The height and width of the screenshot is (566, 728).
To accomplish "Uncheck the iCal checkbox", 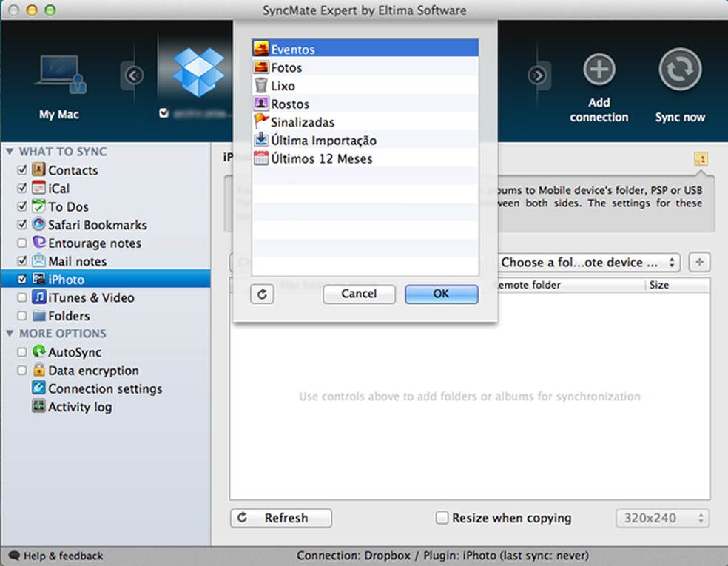I will point(21,188).
